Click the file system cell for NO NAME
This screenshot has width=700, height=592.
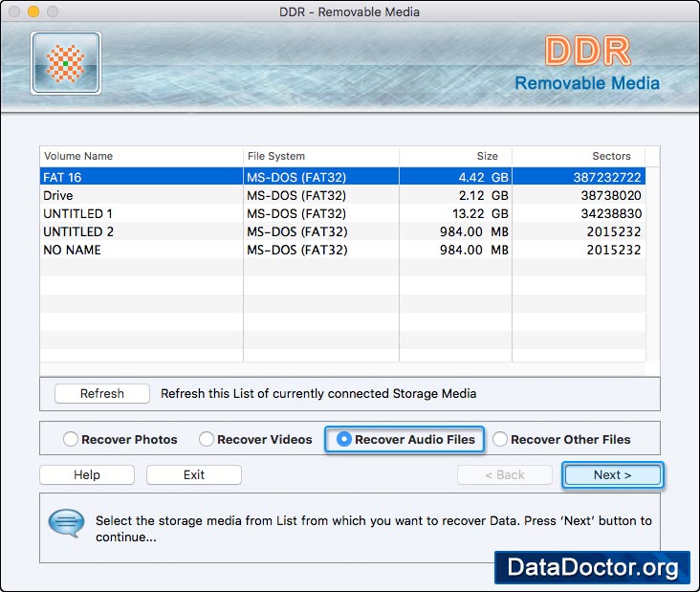pos(321,250)
